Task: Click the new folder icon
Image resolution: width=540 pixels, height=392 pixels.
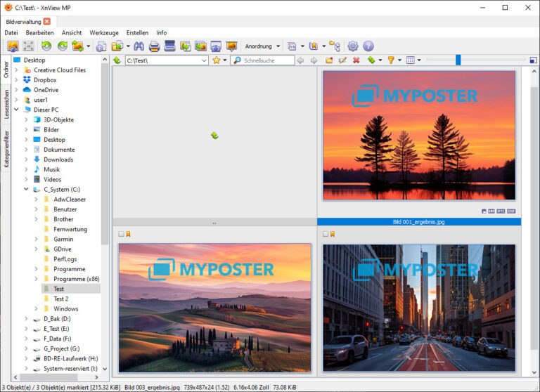Action: (x=329, y=60)
